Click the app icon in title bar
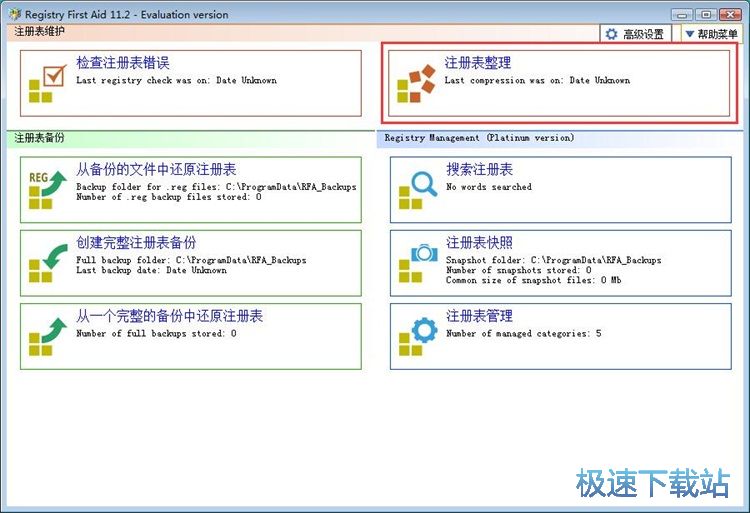Viewport: 750px width, 513px height. coord(15,14)
